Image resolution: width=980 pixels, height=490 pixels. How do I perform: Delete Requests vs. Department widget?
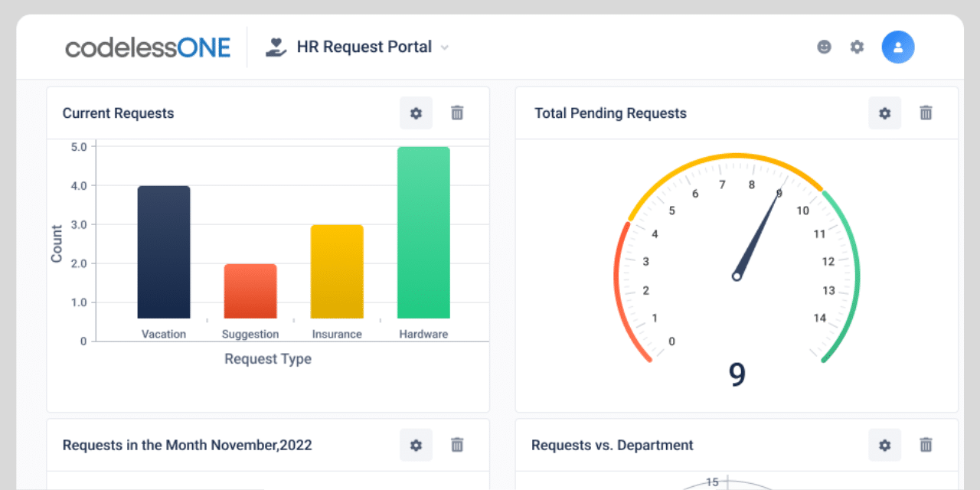click(x=926, y=445)
